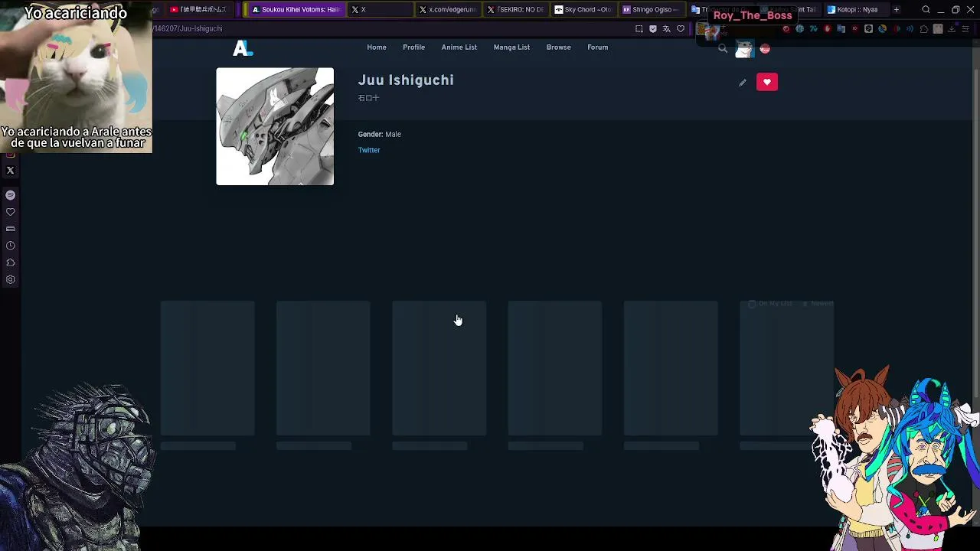This screenshot has width=980, height=551.
Task: Switch to the Soukou Kihei Votoms tab
Action: (296, 10)
